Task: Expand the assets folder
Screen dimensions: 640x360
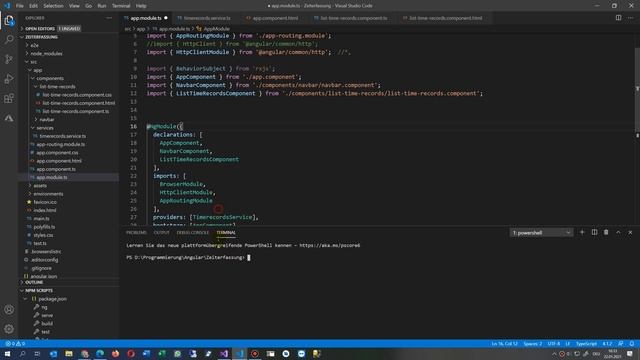Action: point(40,185)
